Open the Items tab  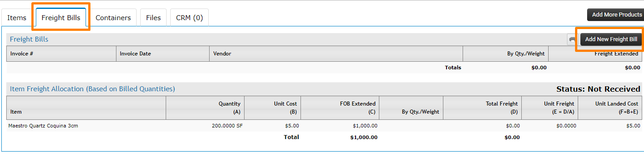click(x=17, y=18)
